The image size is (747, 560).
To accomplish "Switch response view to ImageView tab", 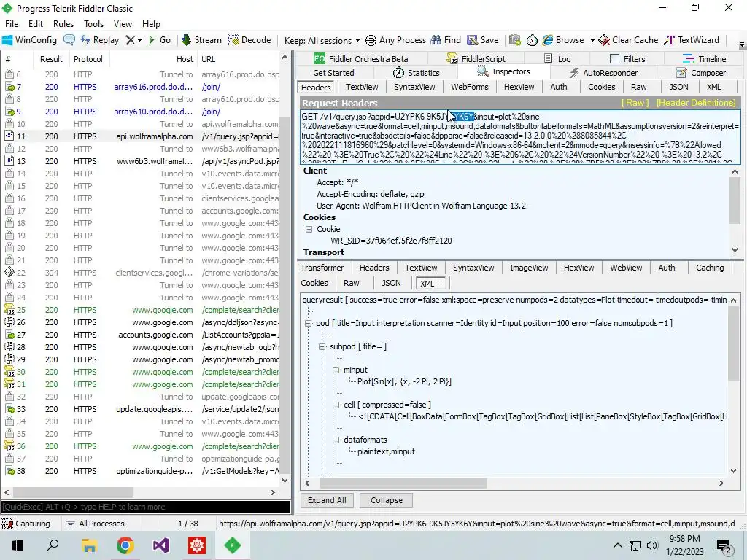I will pyautogui.click(x=529, y=268).
